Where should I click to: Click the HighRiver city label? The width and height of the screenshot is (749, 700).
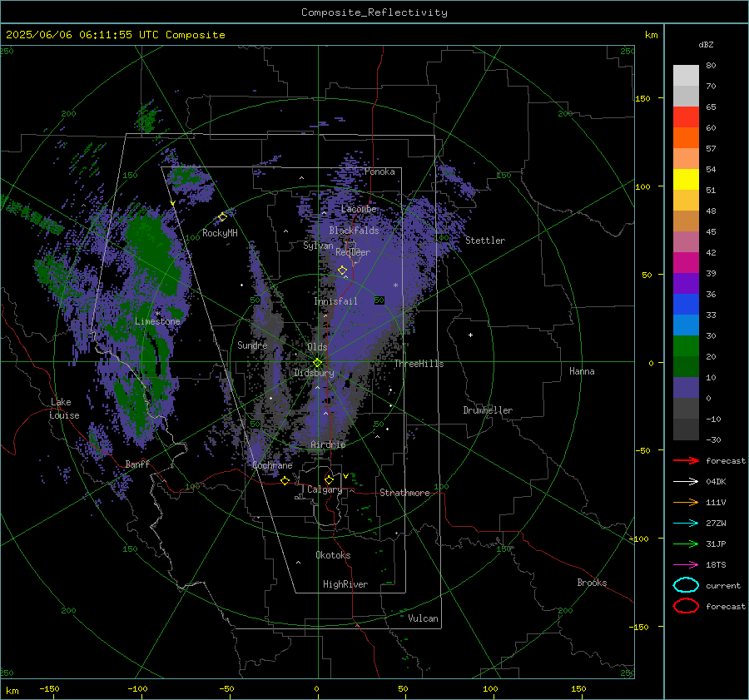pyautogui.click(x=345, y=584)
